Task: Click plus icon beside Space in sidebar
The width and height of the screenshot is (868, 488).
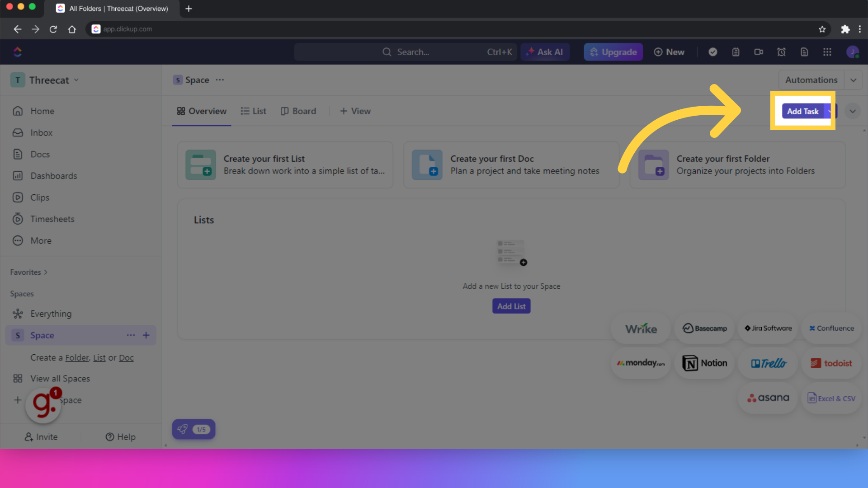Action: (146, 335)
